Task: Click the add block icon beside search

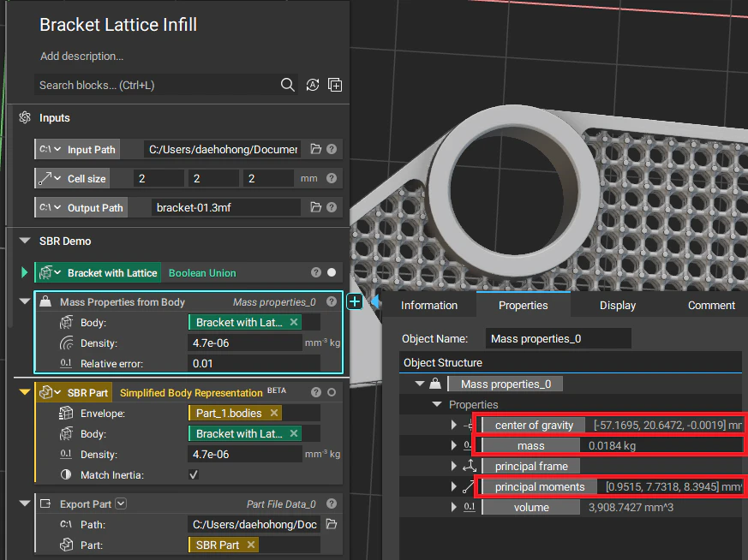Action: click(x=335, y=85)
